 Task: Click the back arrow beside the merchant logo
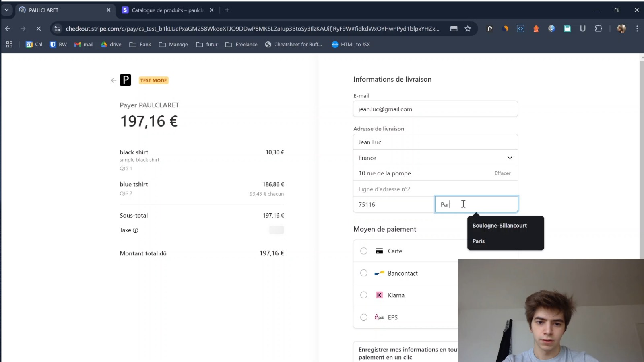113,80
